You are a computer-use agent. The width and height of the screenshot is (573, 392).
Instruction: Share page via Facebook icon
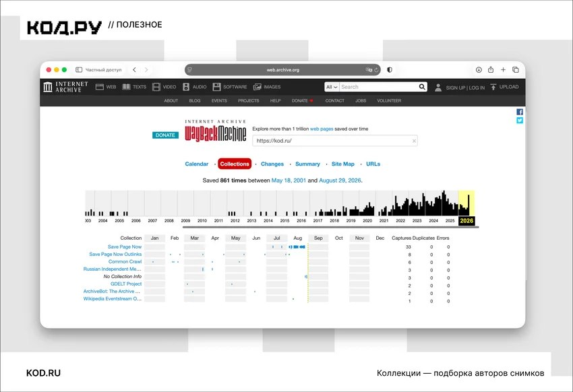coord(520,112)
